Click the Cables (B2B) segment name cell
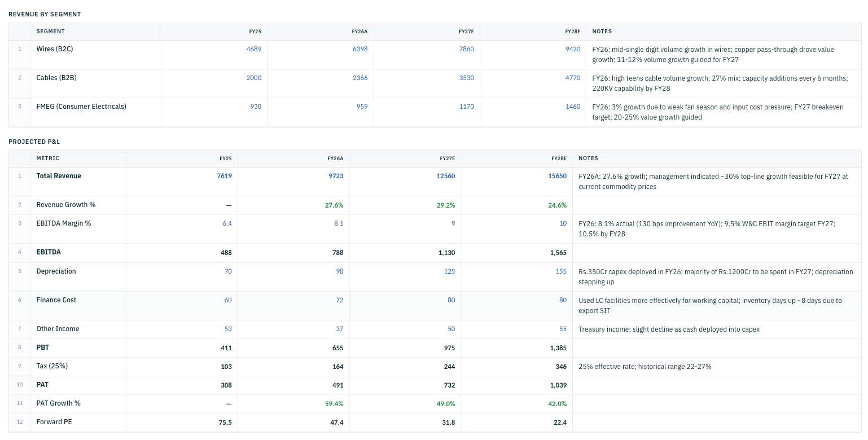This screenshot has height=440, width=868. coord(96,83)
